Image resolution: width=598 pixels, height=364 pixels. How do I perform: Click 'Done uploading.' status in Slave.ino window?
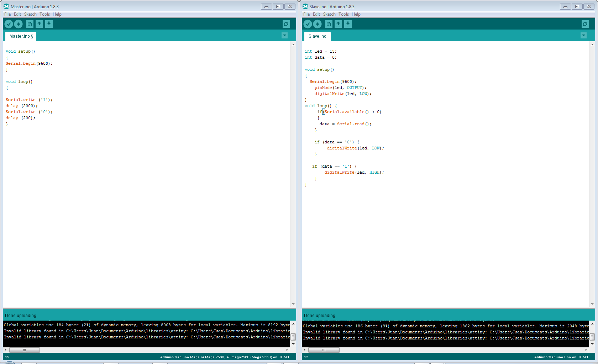pos(320,316)
